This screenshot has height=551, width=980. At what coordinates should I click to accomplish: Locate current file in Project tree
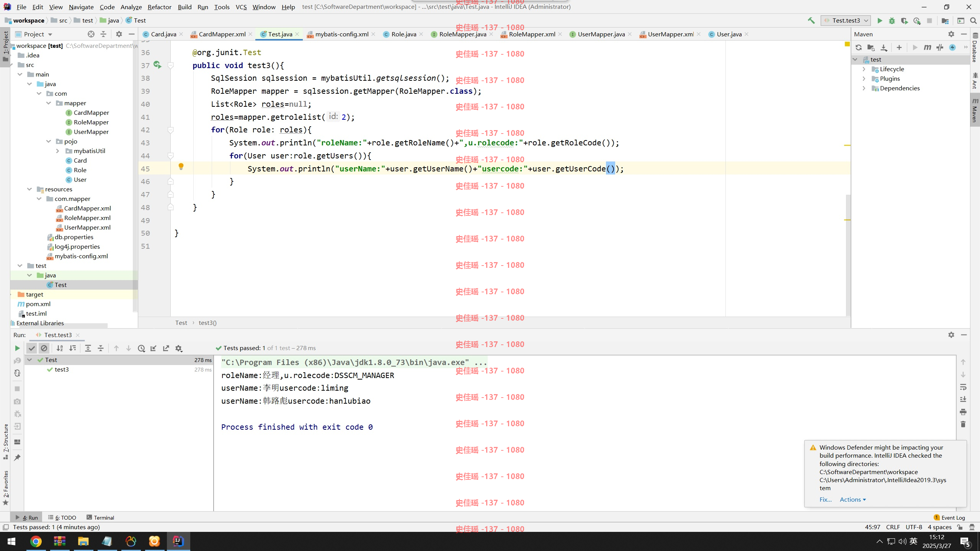click(91, 34)
